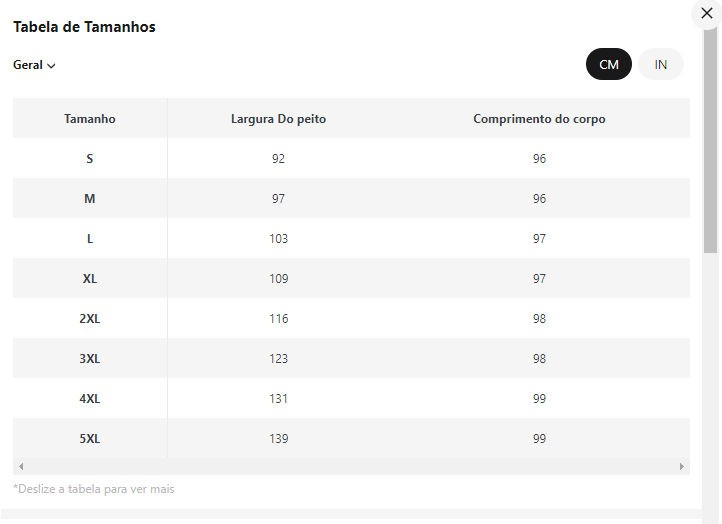Click the 5XL size row
Viewport: 722px width, 524px height.
point(90,439)
